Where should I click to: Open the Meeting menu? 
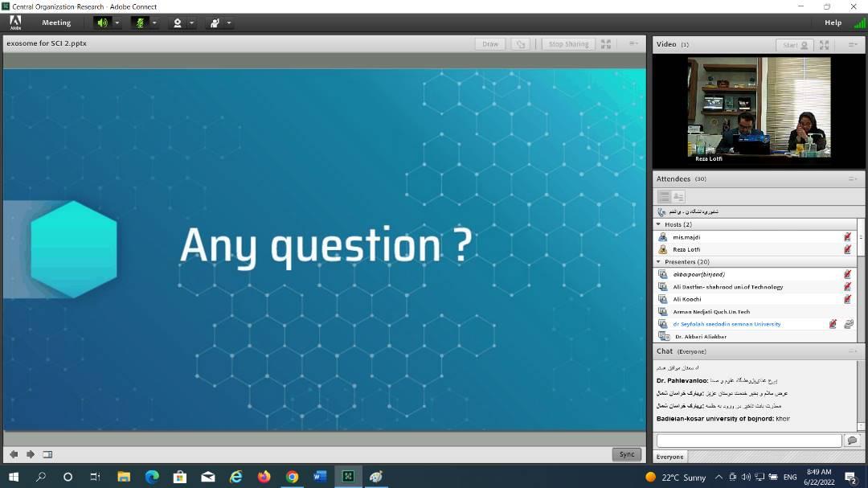(x=56, y=23)
